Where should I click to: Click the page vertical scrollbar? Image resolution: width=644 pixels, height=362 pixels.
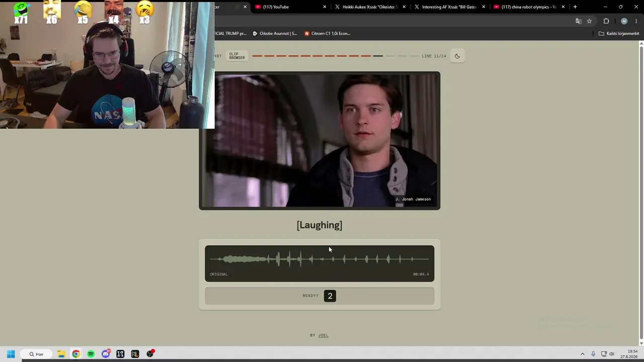point(641,194)
